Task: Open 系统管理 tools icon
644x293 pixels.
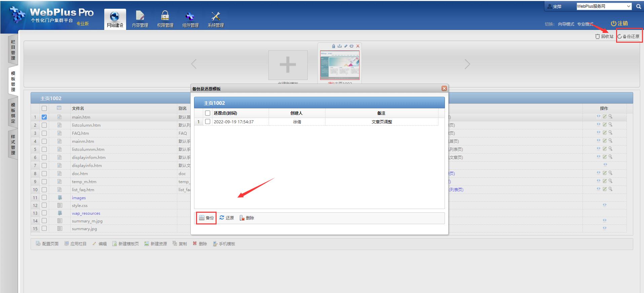Action: (x=216, y=17)
